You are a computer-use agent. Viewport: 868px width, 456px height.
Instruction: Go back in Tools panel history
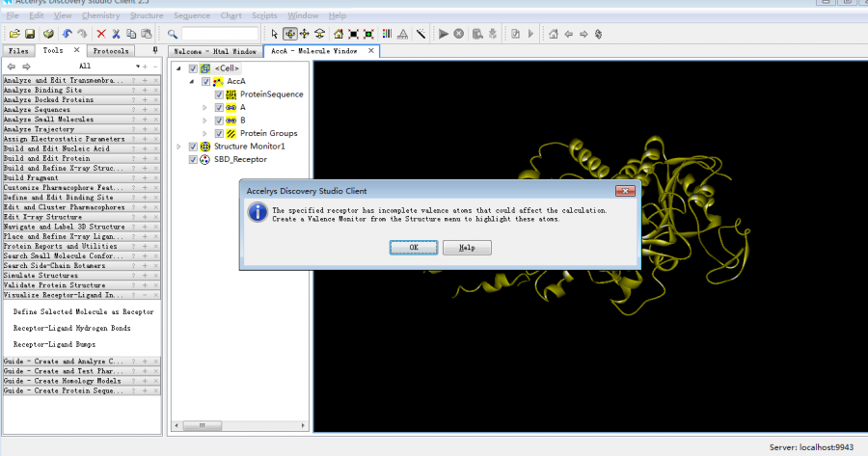pos(11,66)
